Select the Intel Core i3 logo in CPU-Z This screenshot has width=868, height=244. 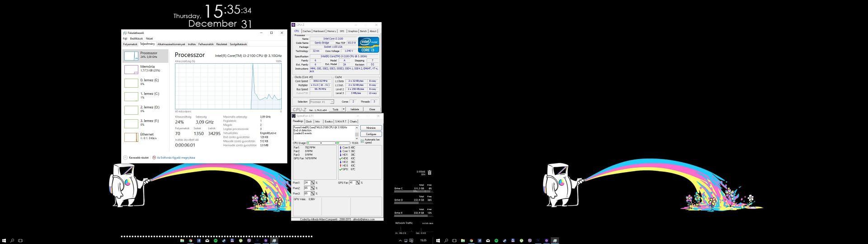click(368, 45)
